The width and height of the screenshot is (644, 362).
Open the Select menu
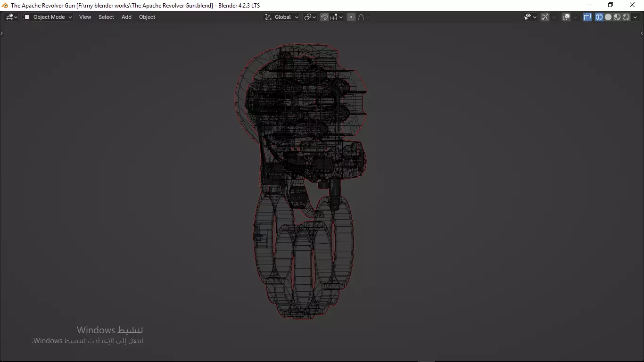[x=106, y=17]
